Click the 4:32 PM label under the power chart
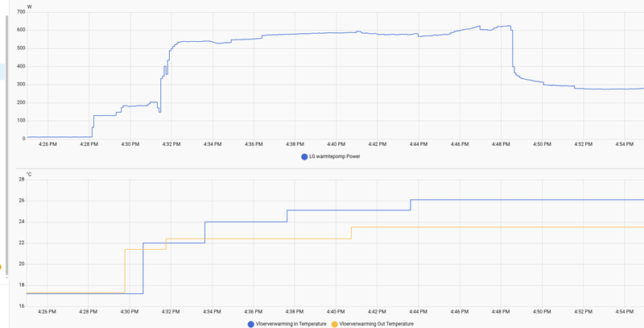Image resolution: width=644 pixels, height=328 pixels. pyautogui.click(x=171, y=144)
